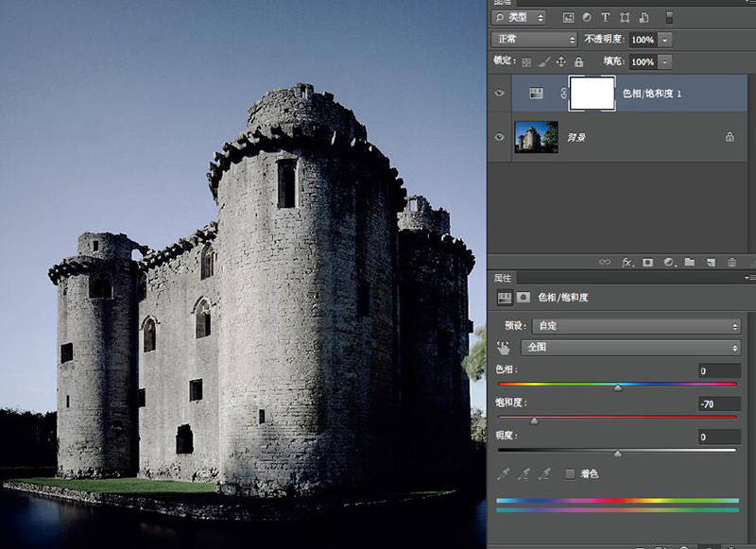756x549 pixels.
Task: Click the lock all padlock icon
Action: (578, 61)
